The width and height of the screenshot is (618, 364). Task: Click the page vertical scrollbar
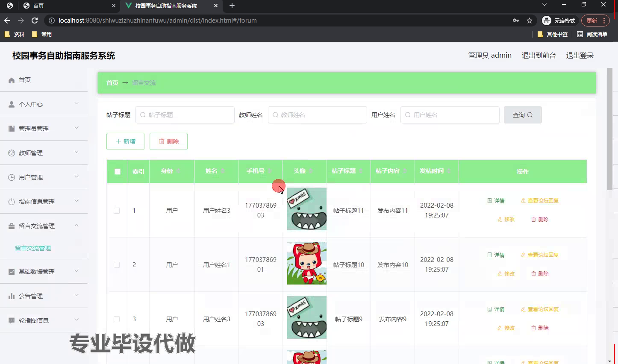click(x=609, y=128)
